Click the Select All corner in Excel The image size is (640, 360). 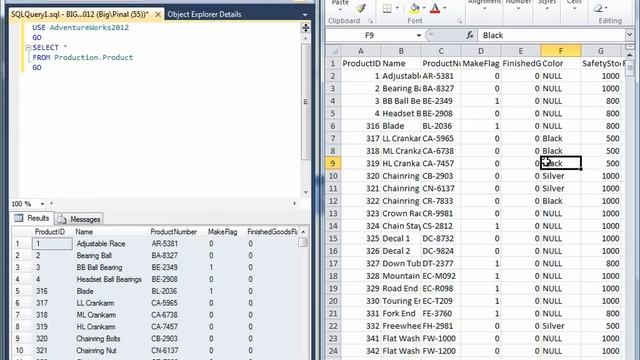333,51
